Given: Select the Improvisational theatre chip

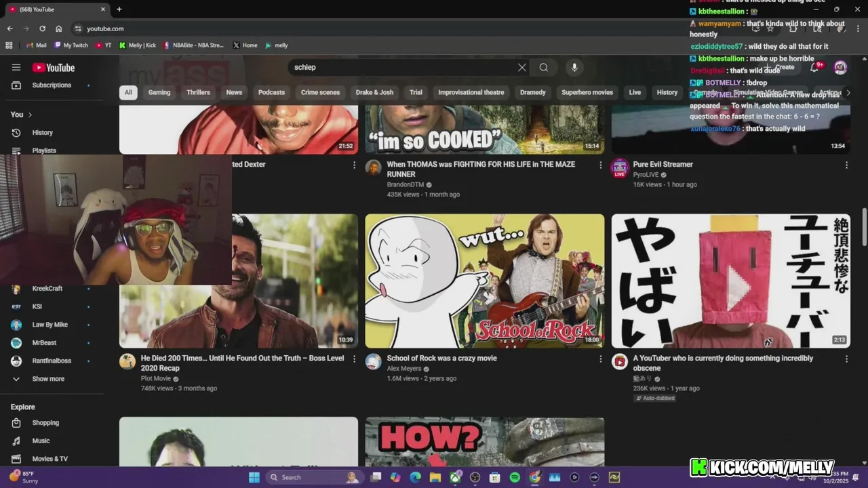Looking at the screenshot, I should click(471, 92).
